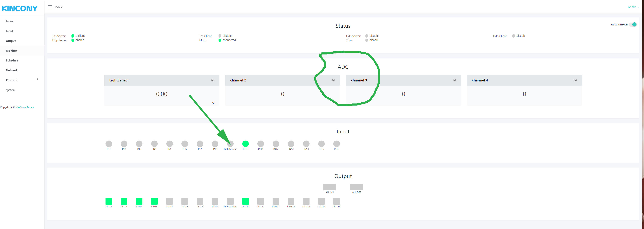Image resolution: width=644 pixels, height=229 pixels.
Task: Open channel 4 settings gear icon
Action: [x=575, y=80]
